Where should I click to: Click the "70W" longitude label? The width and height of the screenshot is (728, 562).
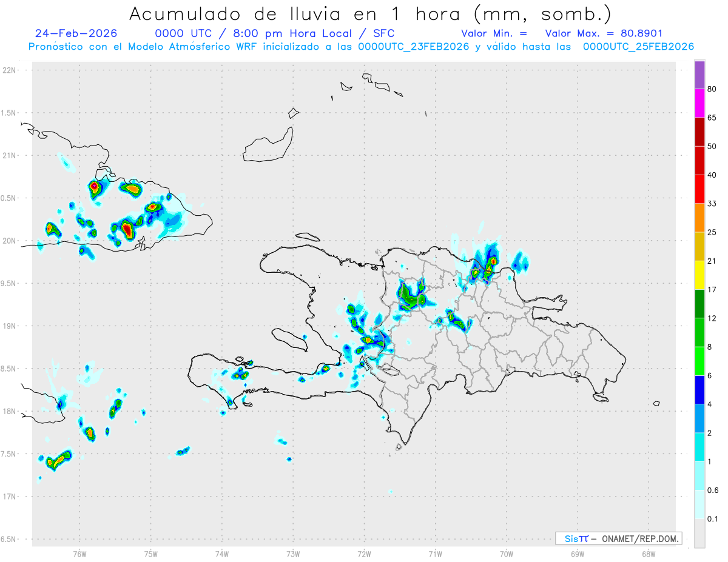click(507, 554)
